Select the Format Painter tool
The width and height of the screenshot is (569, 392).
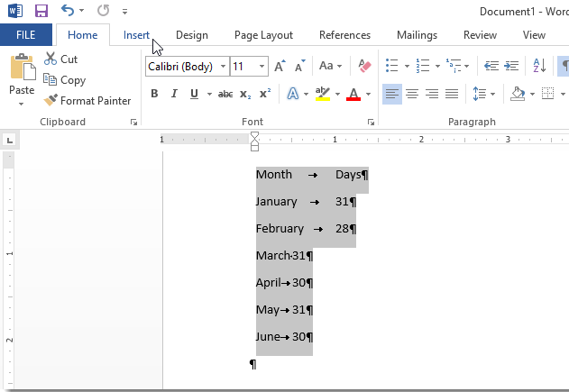(x=87, y=101)
